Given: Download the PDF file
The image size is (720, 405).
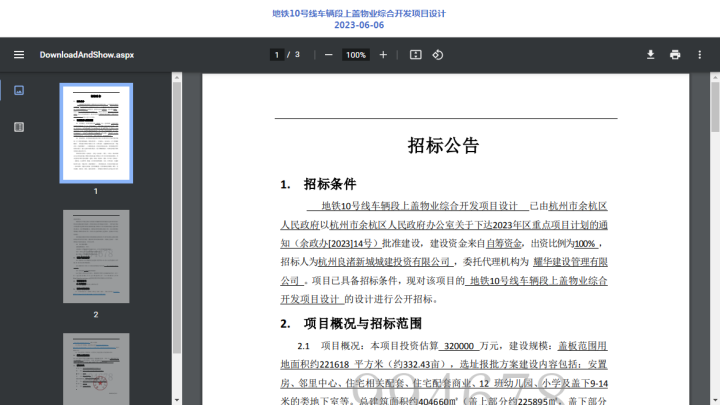Looking at the screenshot, I should pyautogui.click(x=650, y=55).
